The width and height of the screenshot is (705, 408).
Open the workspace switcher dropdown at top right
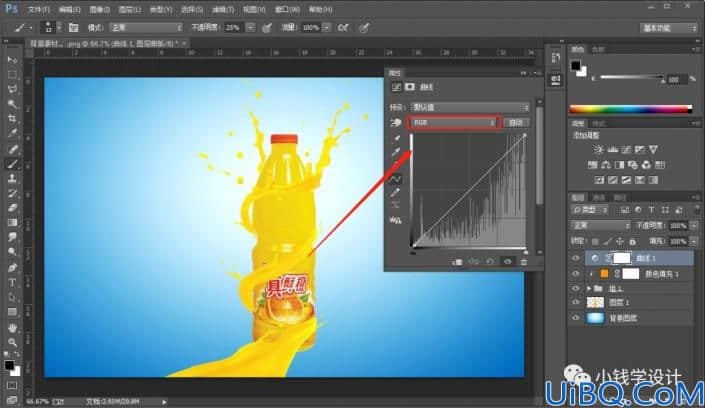click(669, 28)
